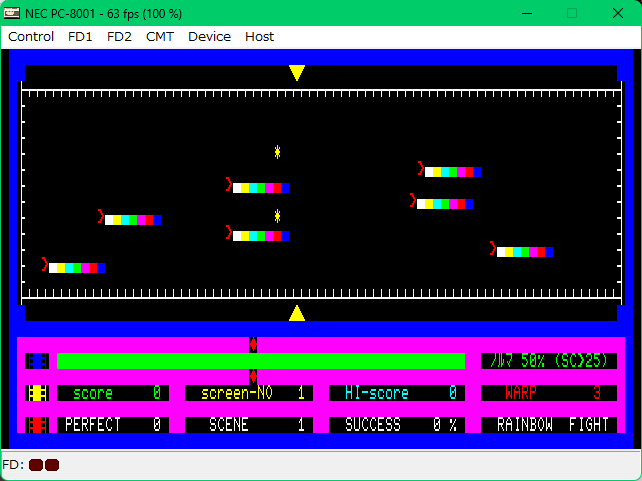Click the rainbow bar directly below the upper star
The width and height of the screenshot is (642, 481).
click(x=261, y=188)
